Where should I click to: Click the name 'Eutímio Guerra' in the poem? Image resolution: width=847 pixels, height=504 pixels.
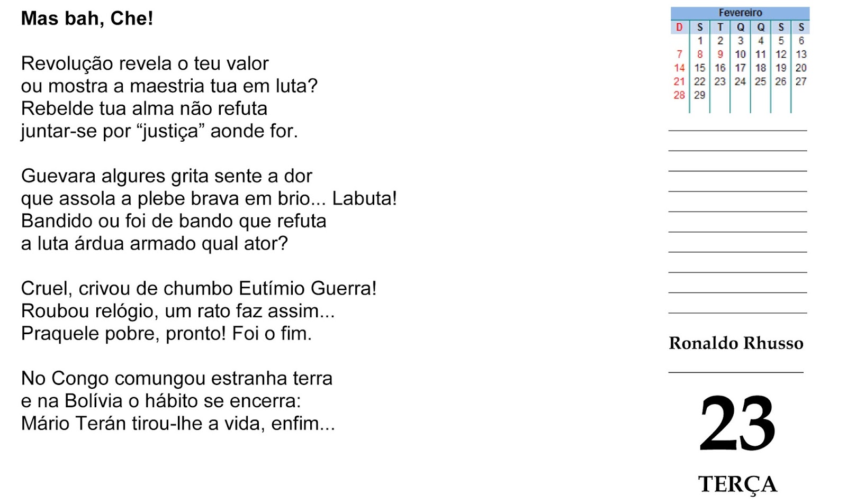click(307, 288)
